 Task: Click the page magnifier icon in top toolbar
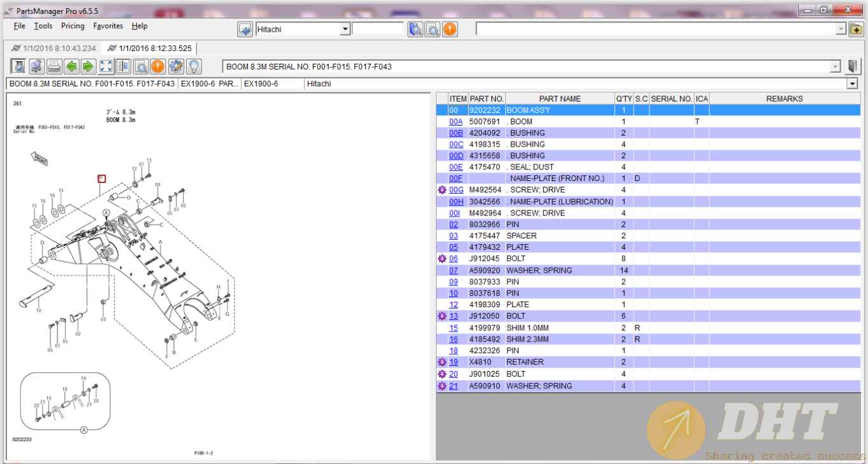coord(433,29)
